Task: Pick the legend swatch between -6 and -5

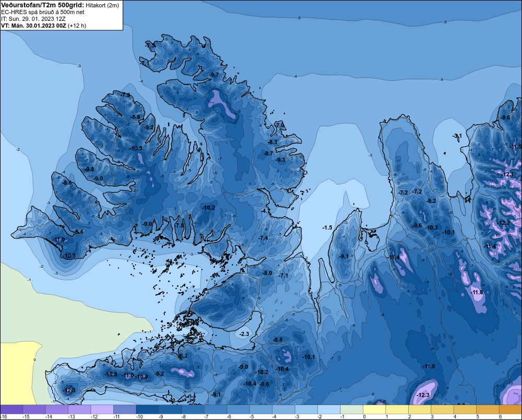Action: (x=238, y=410)
